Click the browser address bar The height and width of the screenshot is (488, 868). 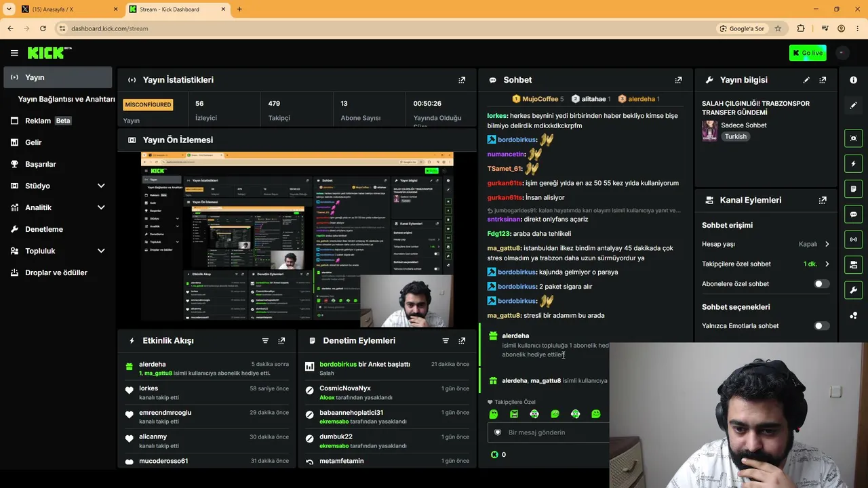(387, 28)
